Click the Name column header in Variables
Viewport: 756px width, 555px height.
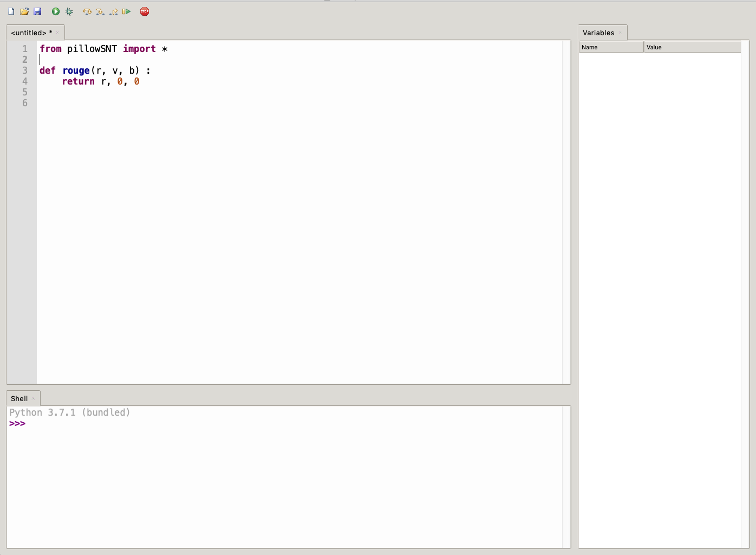coord(611,47)
